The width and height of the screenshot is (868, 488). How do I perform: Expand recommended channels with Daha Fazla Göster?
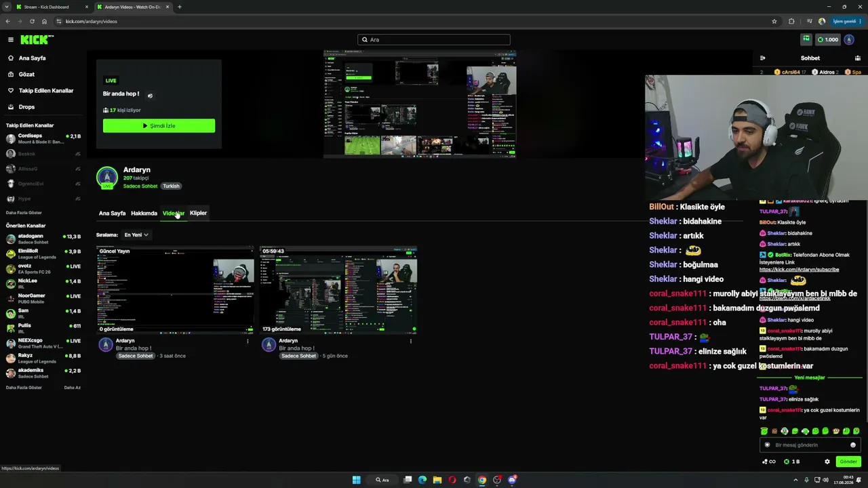[x=24, y=388]
